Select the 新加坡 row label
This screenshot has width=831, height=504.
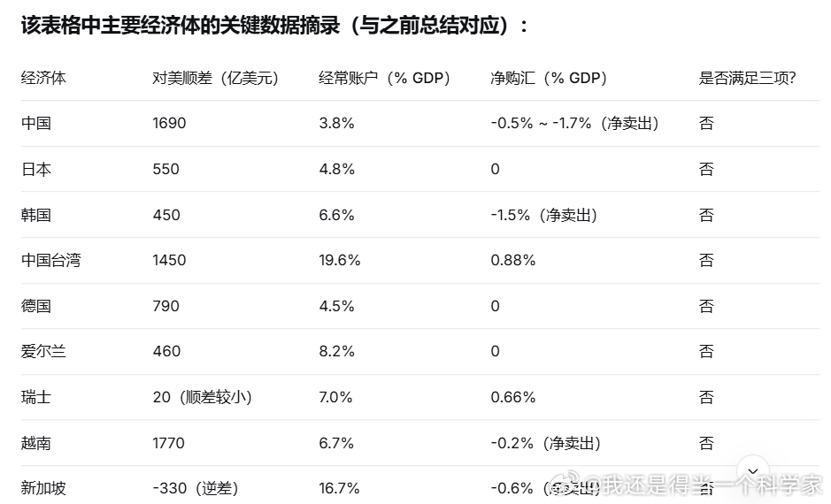pyautogui.click(x=43, y=487)
